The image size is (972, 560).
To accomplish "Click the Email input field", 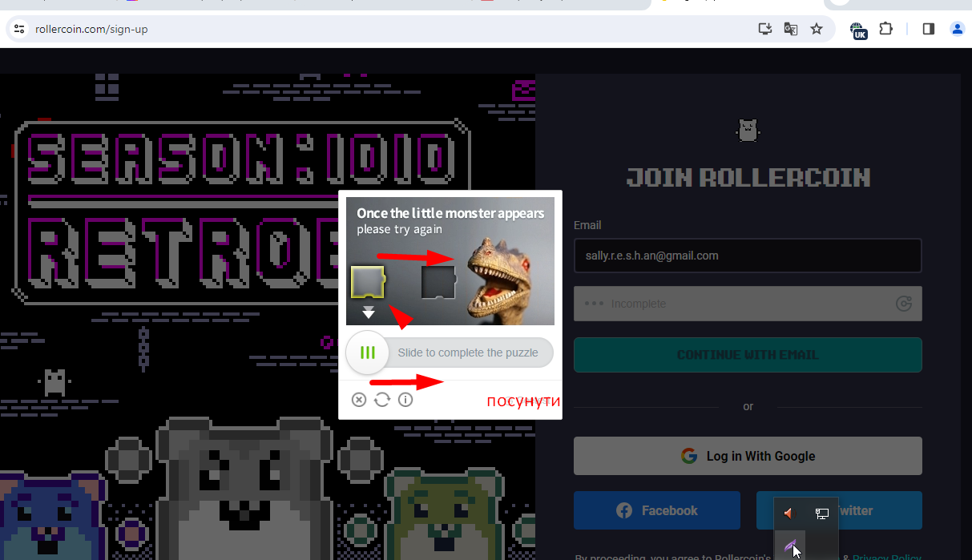I will (748, 256).
